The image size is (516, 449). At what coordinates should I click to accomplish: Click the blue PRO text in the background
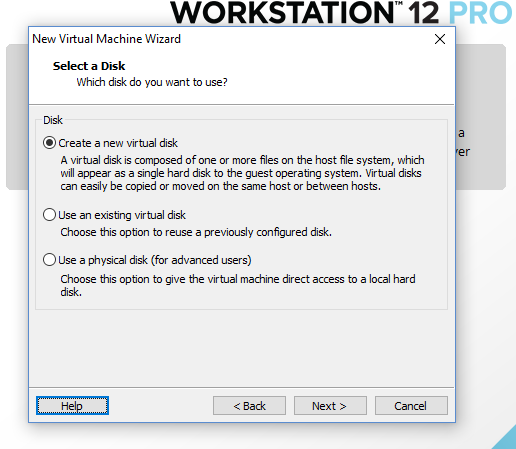click(x=480, y=12)
